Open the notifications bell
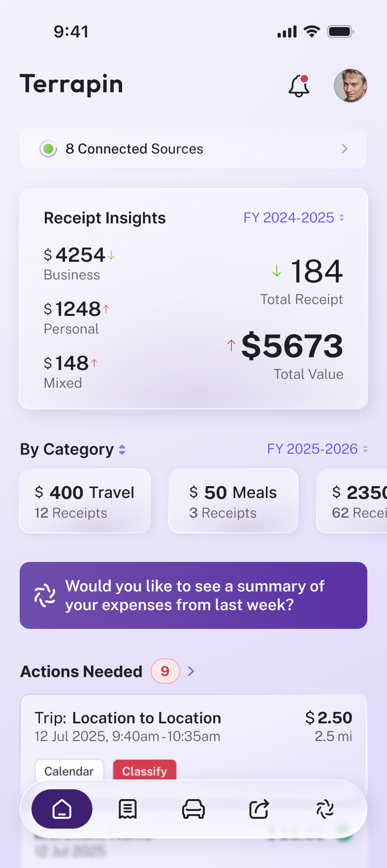The width and height of the screenshot is (387, 868). [299, 86]
